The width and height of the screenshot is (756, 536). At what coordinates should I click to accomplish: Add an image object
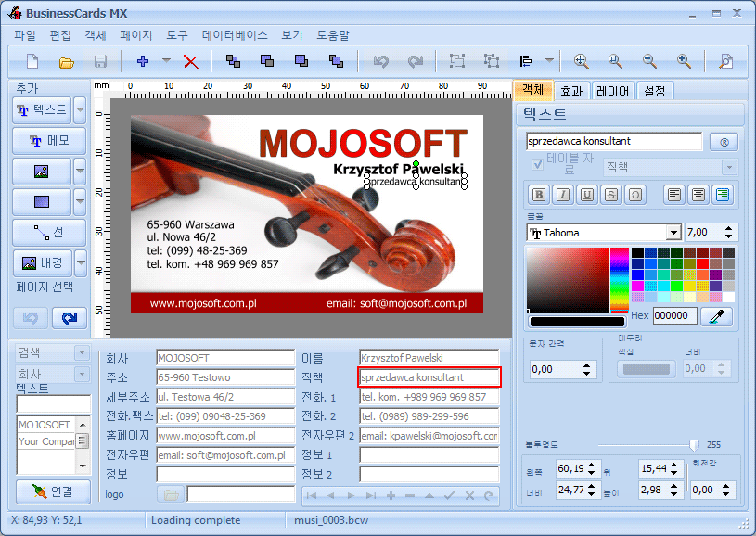(x=42, y=172)
